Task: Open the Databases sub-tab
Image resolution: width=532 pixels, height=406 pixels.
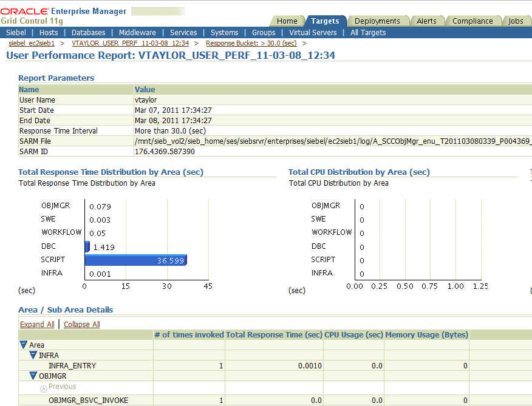Action: coord(88,33)
